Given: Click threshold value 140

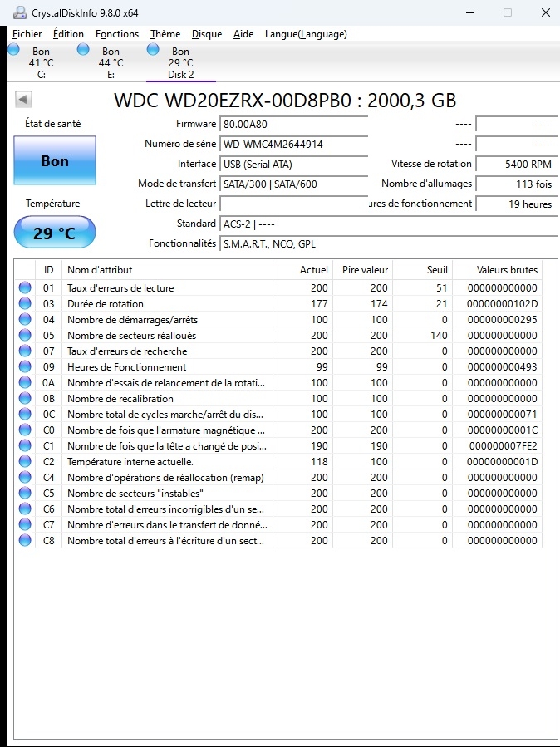Looking at the screenshot, I should coord(439,335).
